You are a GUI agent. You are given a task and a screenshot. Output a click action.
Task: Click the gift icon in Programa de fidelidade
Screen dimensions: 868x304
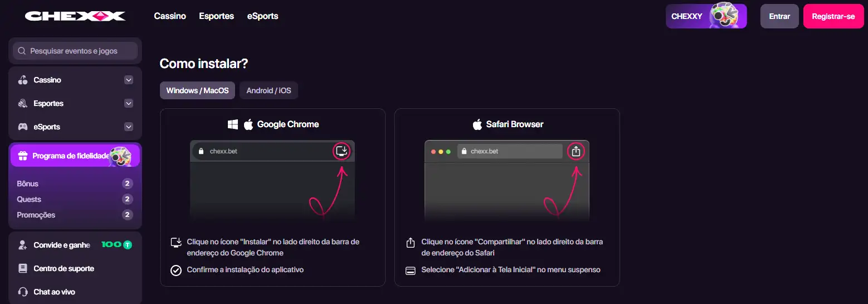[23, 156]
